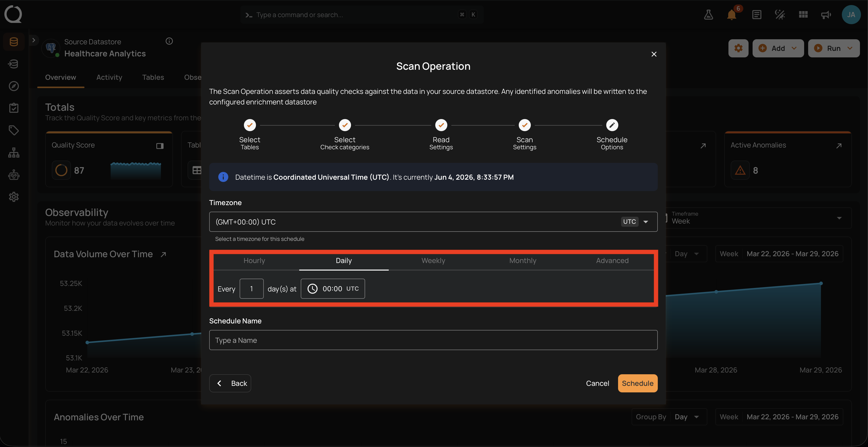Open the JA user avatar menu

tap(851, 15)
